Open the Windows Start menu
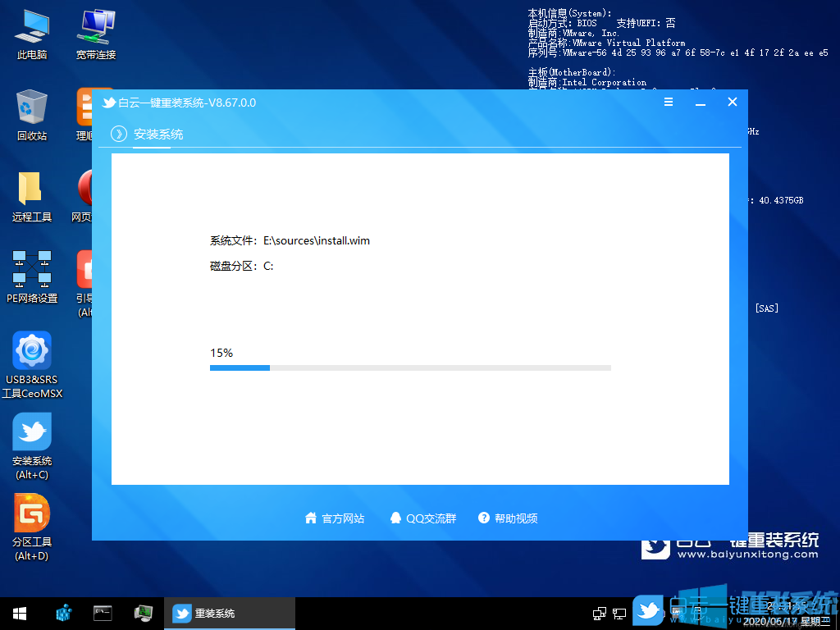 (19, 612)
